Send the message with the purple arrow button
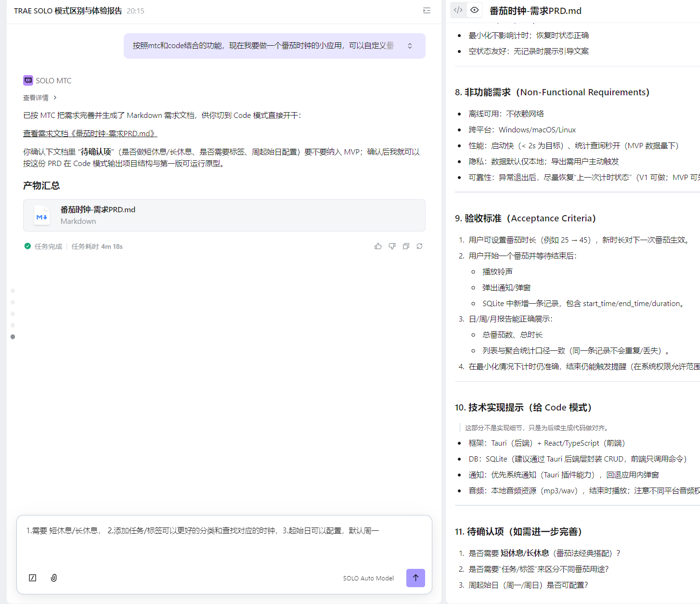The image size is (700, 604). tap(415, 578)
